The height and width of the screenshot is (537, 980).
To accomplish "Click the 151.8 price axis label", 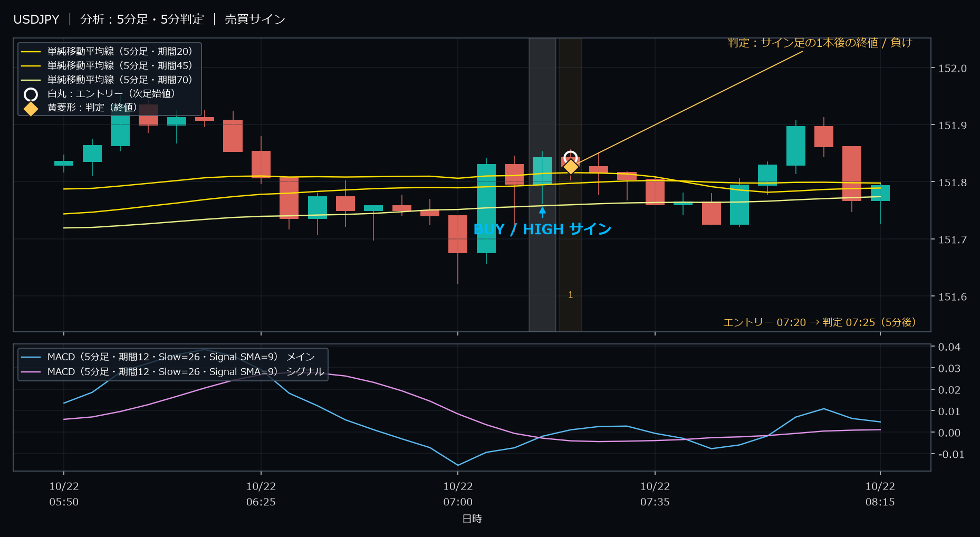I will 953,183.
